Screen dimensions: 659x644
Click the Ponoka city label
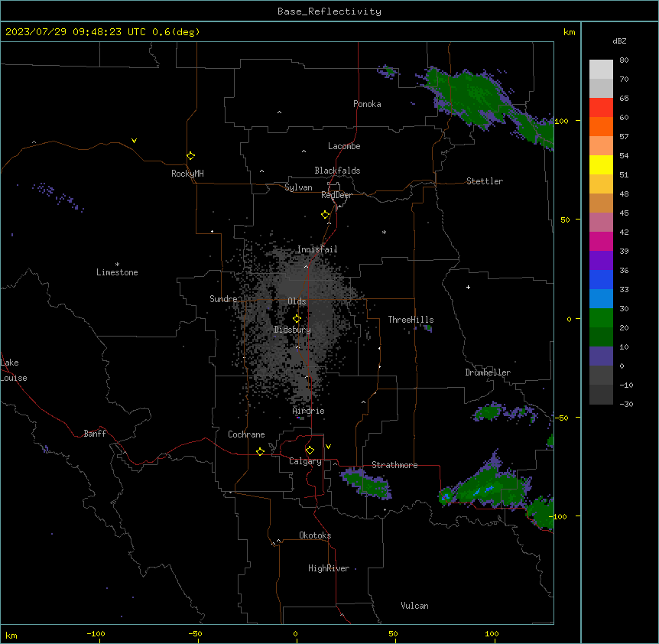(367, 104)
